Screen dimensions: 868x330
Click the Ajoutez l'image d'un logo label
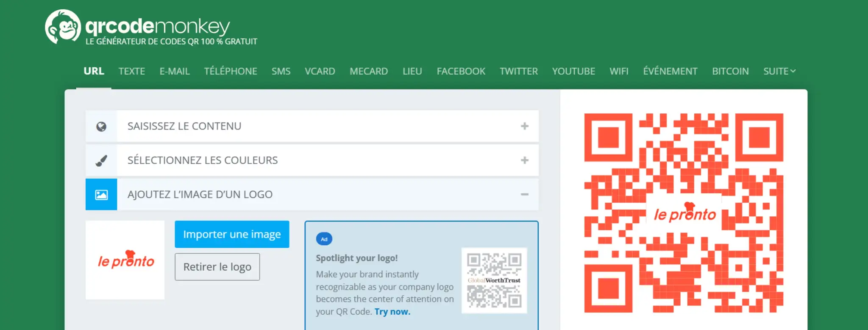click(x=200, y=194)
